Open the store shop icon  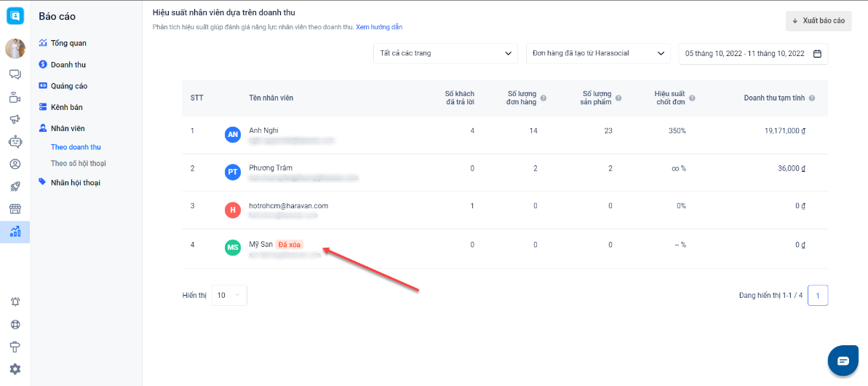tap(15, 209)
